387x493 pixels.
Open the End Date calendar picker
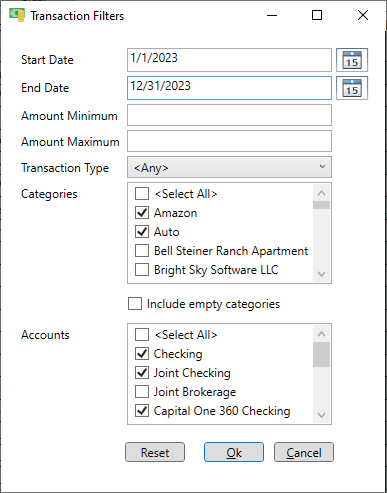352,88
